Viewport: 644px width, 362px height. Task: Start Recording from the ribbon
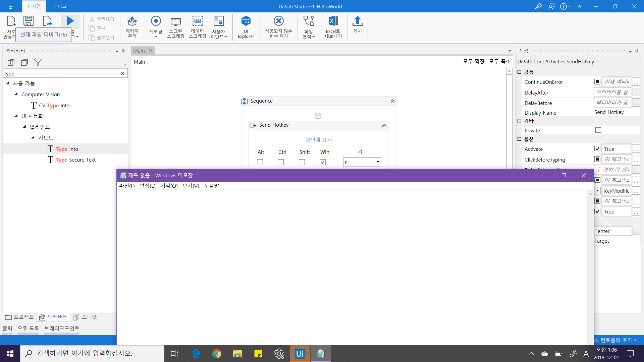click(x=156, y=21)
